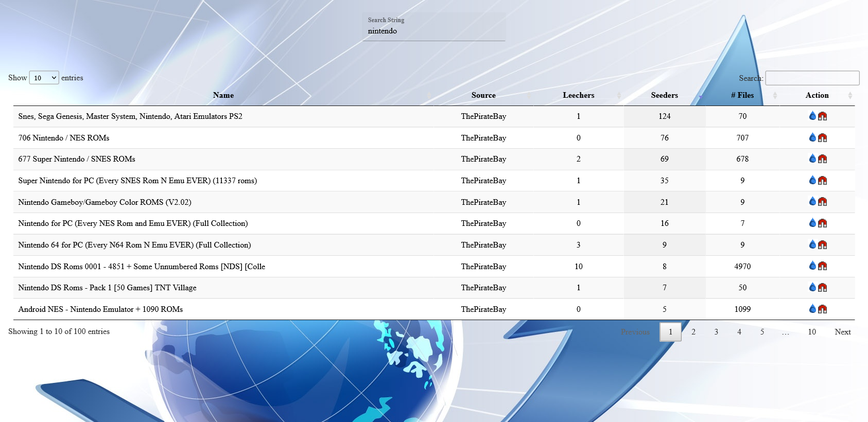This screenshot has height=422, width=868.
Task: Open magnet for Android NES Nintendo Emulator row
Action: coord(822,309)
